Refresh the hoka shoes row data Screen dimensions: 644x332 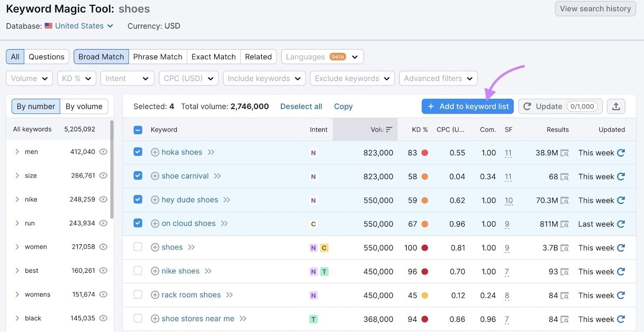621,153
